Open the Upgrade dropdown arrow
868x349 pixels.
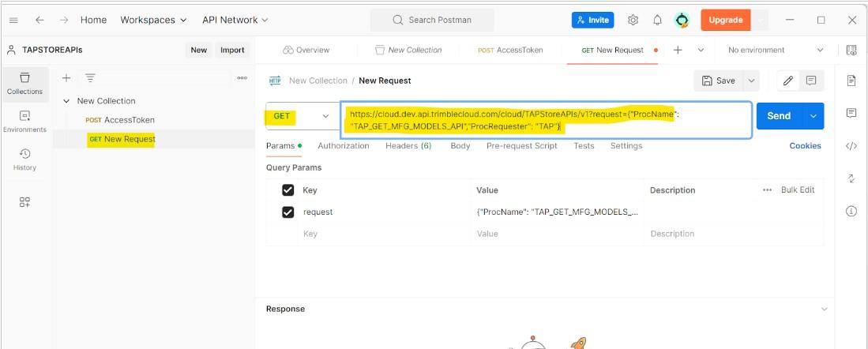(760, 20)
